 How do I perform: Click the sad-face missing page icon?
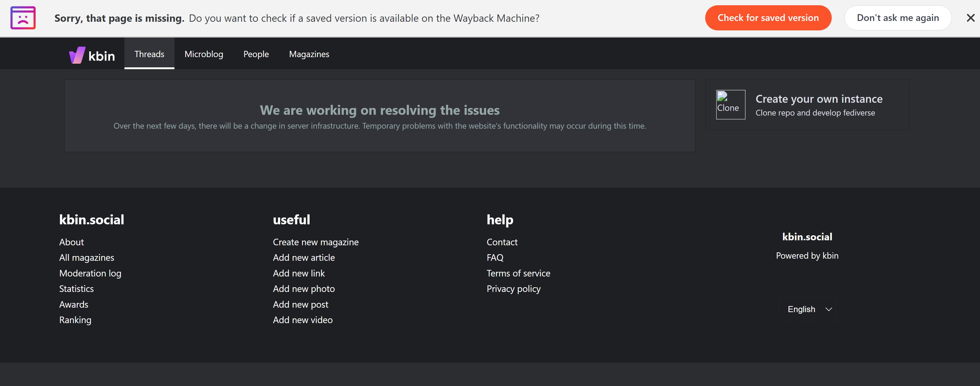pos(23,18)
